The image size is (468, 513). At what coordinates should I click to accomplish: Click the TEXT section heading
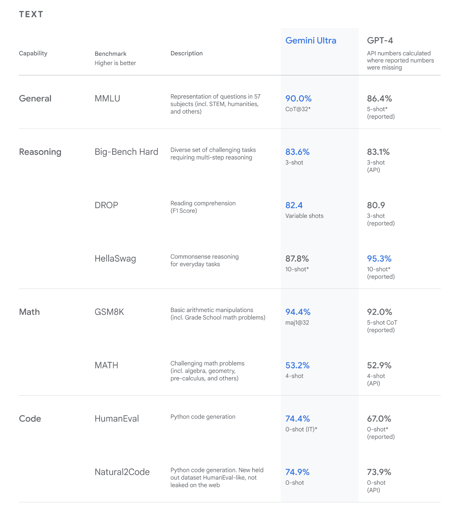point(31,14)
